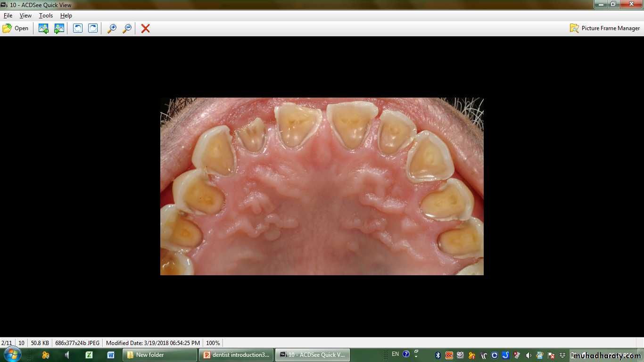
Task: Delete the image using the red X
Action: 146,28
